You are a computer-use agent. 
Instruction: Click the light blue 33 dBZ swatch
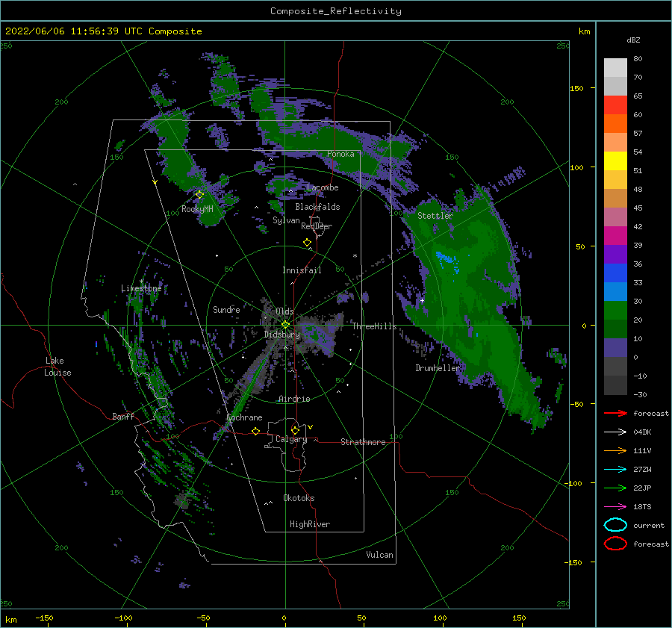615,291
